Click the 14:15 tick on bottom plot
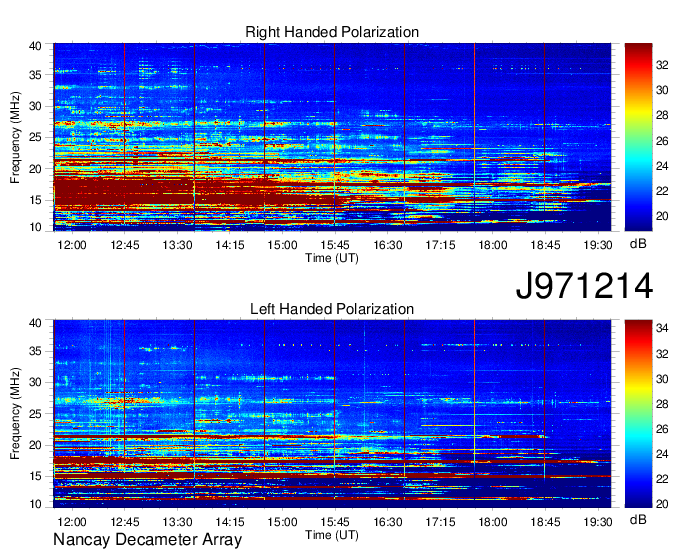 (230, 522)
